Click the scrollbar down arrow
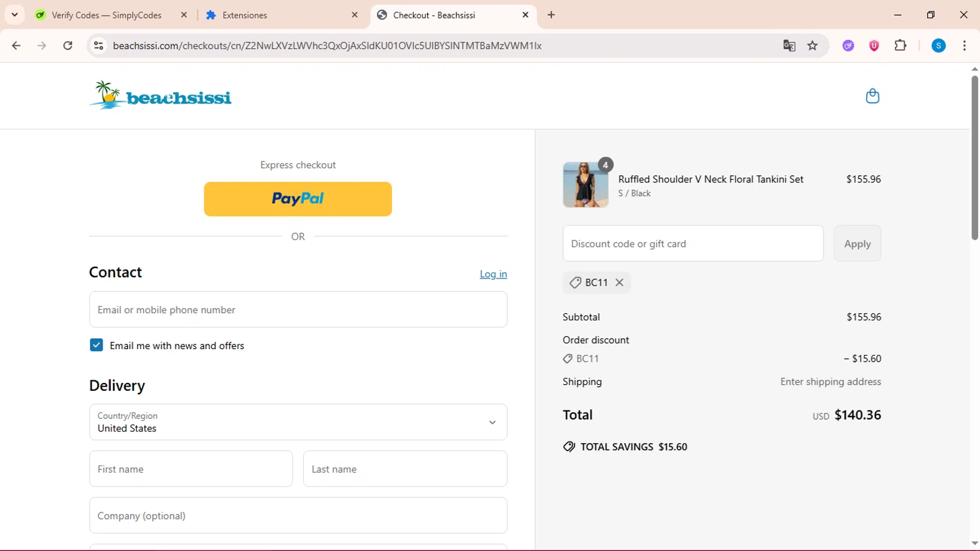 (x=974, y=544)
